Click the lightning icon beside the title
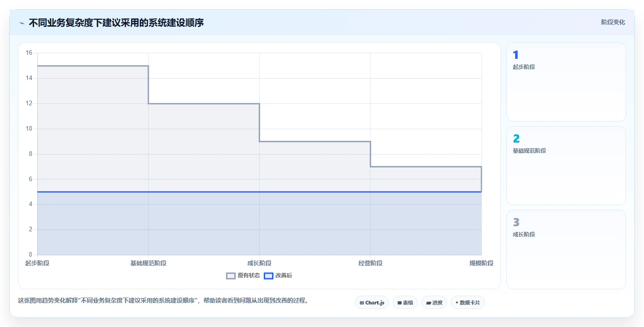The image size is (644, 327). click(x=22, y=23)
